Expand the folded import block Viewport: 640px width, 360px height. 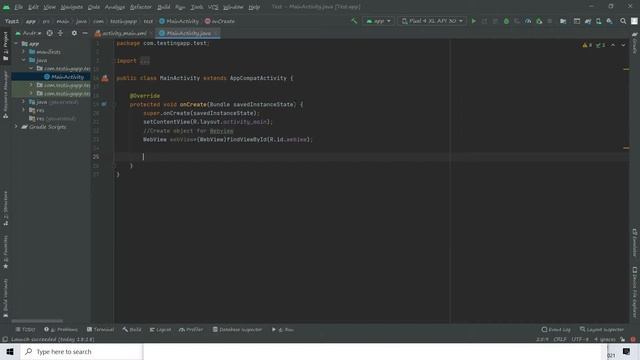click(x=144, y=61)
